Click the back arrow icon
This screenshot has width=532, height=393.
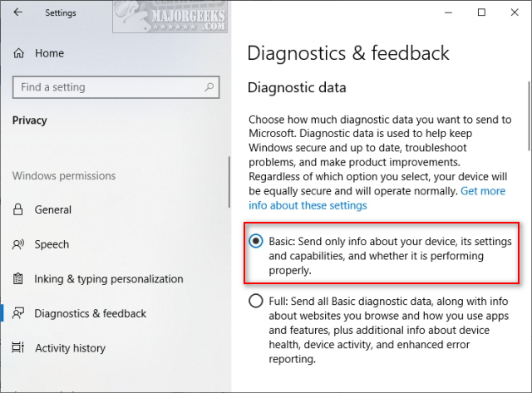tap(17, 12)
